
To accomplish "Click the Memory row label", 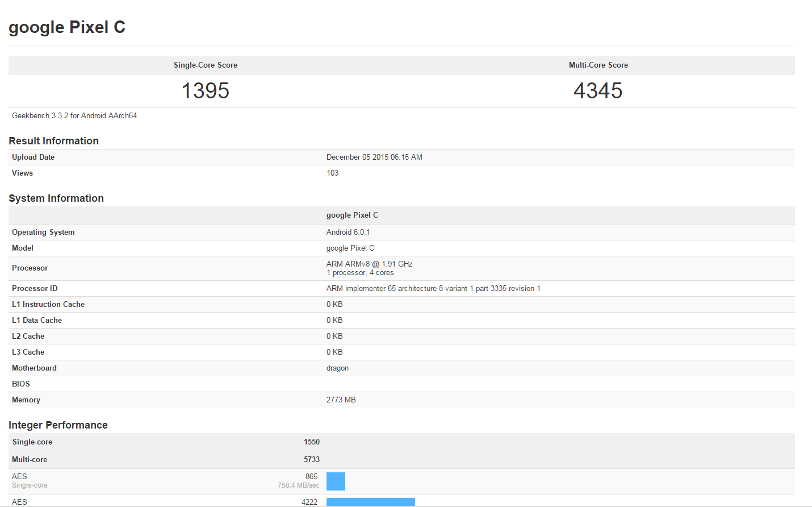I will point(26,400).
